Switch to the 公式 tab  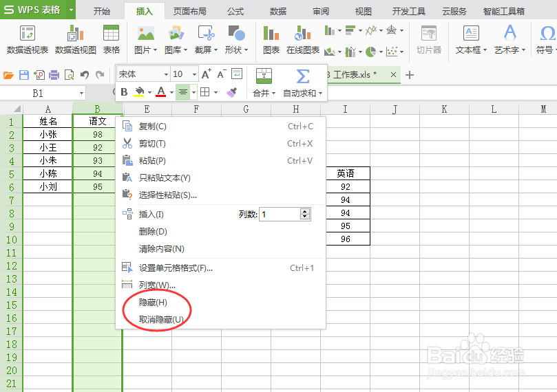click(235, 12)
